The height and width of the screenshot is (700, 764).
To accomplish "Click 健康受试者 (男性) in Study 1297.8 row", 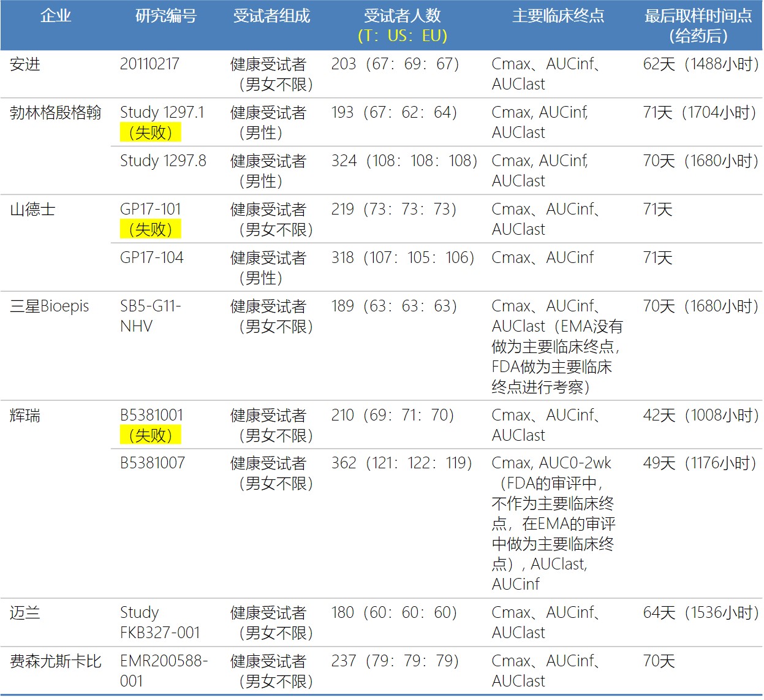I will 268,171.
